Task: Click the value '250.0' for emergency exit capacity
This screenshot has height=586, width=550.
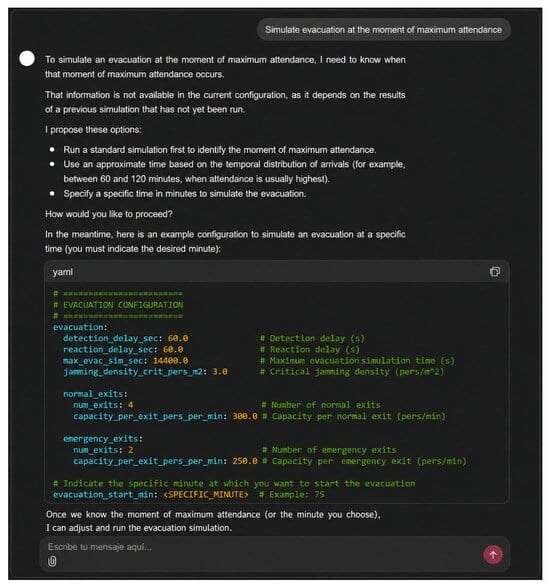Action: [x=245, y=461]
